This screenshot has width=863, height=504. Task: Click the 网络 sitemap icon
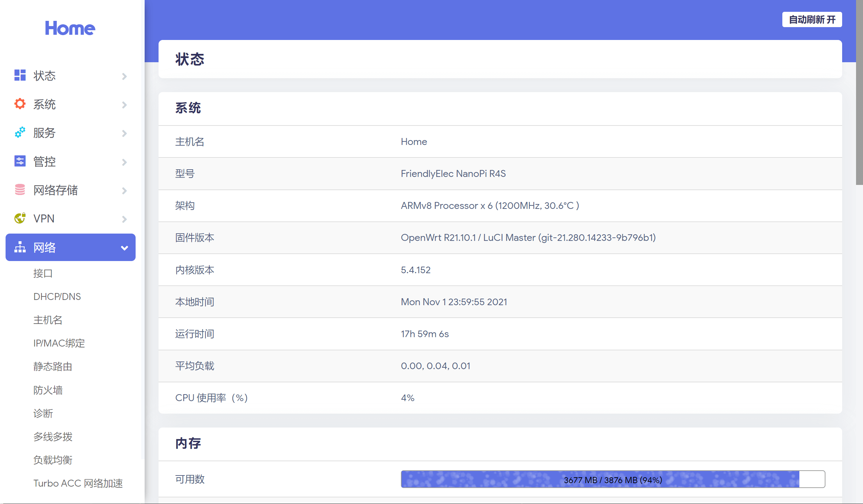click(20, 247)
